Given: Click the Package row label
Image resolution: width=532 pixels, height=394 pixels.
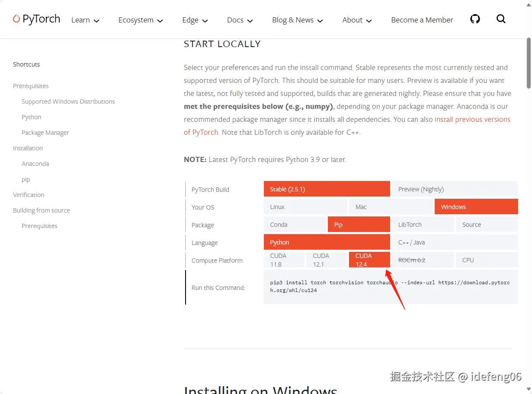Looking at the screenshot, I should point(203,225).
